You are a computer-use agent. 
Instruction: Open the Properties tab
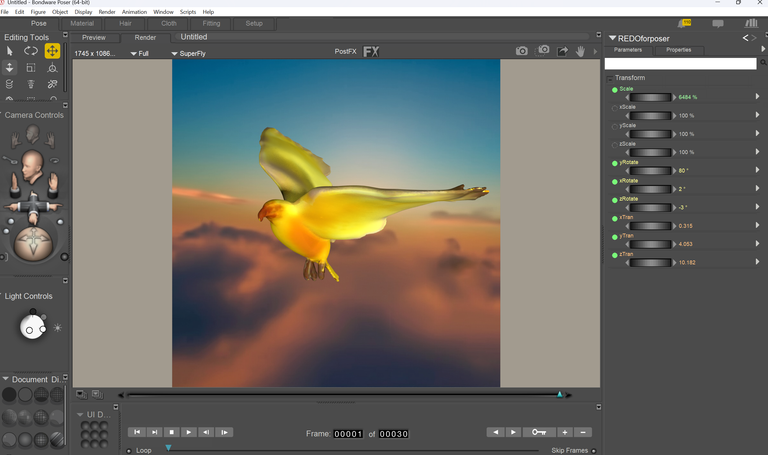(x=679, y=50)
